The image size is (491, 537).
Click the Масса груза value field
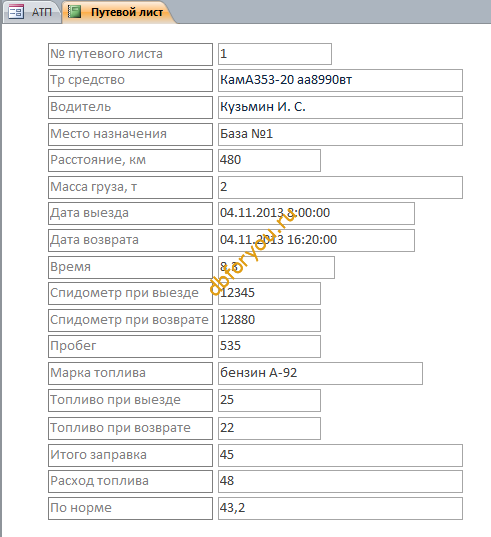pyautogui.click(x=340, y=187)
